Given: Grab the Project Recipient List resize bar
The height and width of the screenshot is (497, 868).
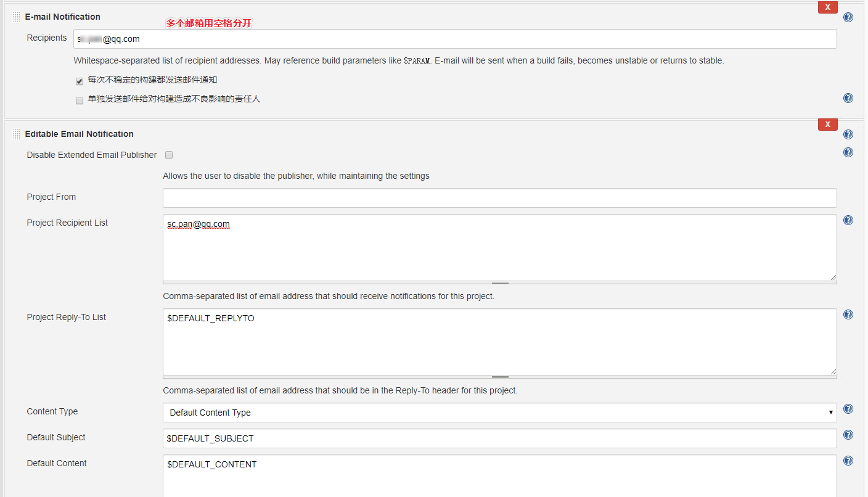Looking at the screenshot, I should [x=500, y=282].
